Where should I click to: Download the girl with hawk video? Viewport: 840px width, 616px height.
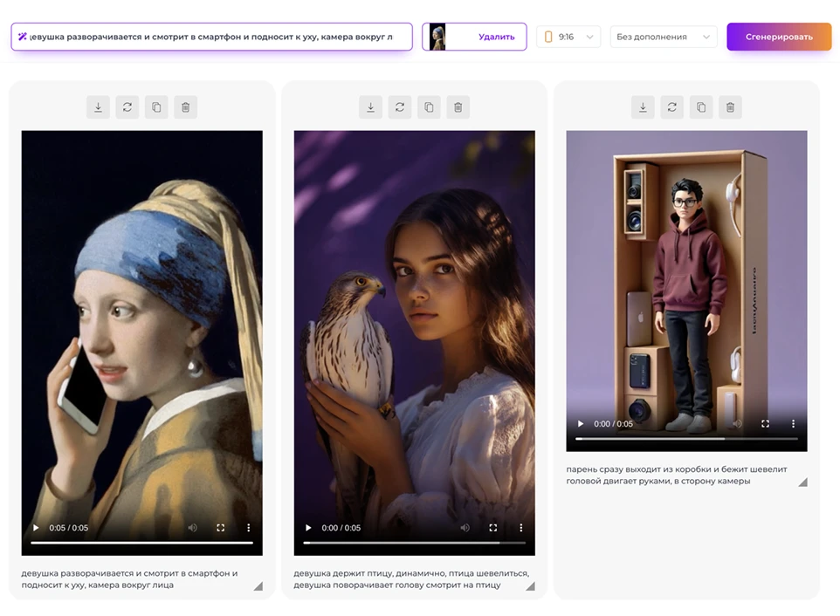371,107
